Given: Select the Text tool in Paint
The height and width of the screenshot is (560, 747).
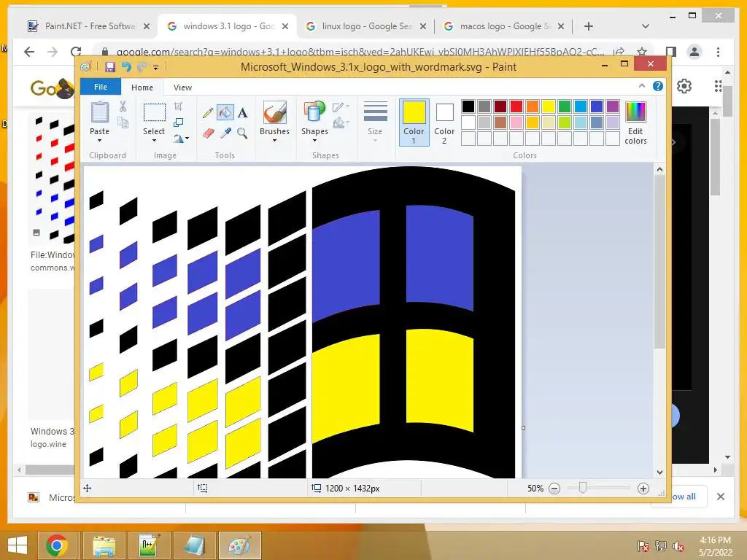Looking at the screenshot, I should (x=242, y=113).
